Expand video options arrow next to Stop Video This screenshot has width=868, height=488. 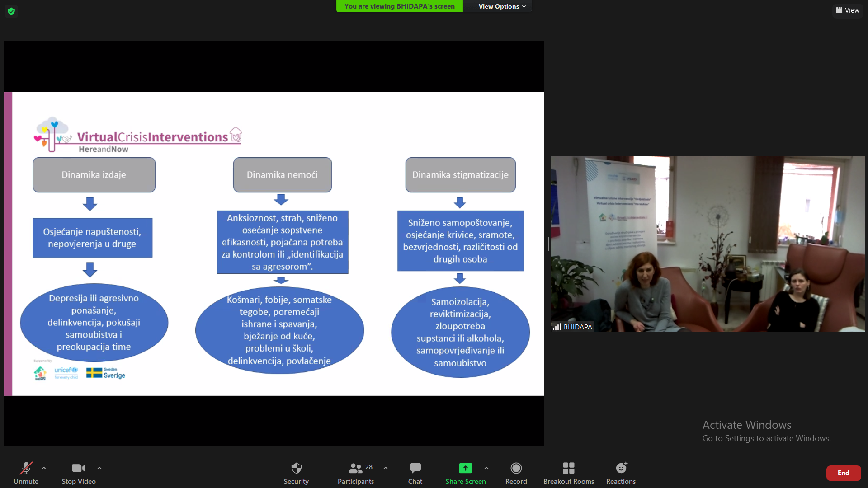[x=99, y=468]
